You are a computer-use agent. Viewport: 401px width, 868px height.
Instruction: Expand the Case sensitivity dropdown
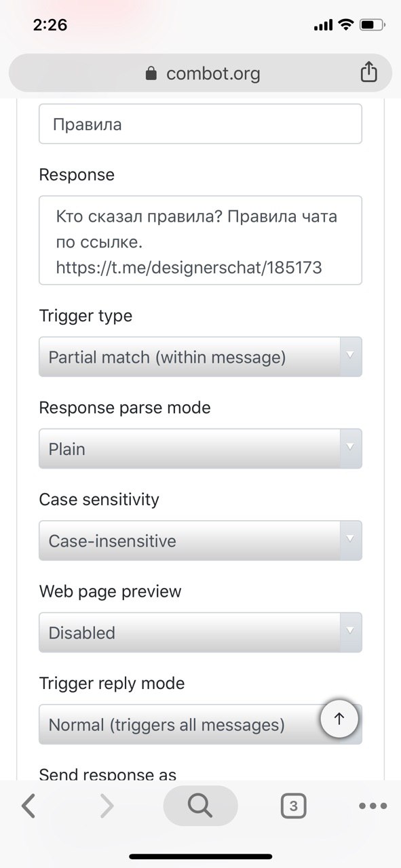click(x=200, y=540)
